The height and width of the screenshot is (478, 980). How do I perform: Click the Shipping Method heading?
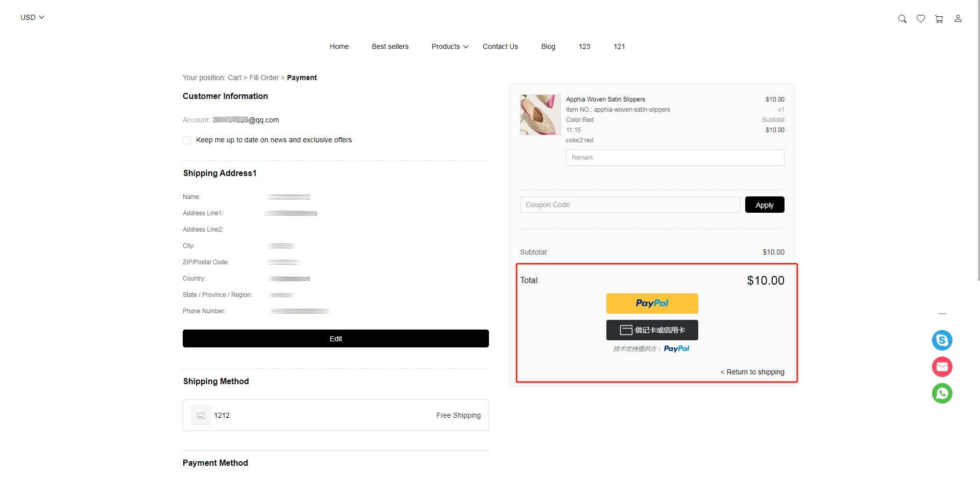tap(216, 381)
